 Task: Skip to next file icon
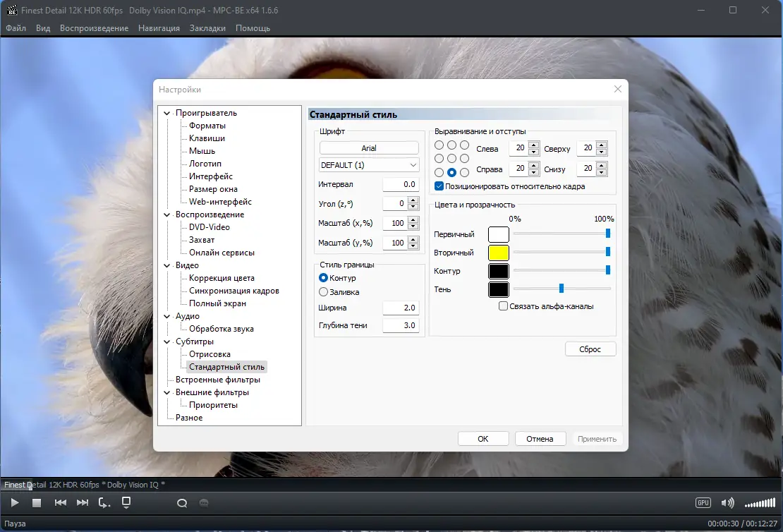click(x=83, y=503)
